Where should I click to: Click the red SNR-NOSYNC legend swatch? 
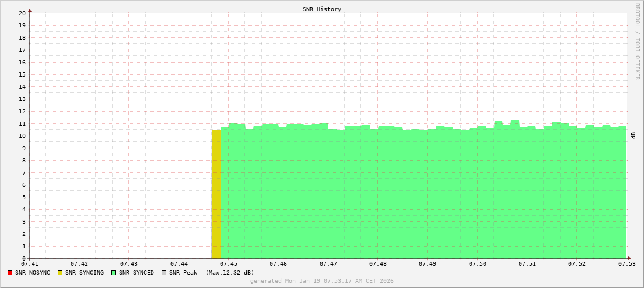10,273
